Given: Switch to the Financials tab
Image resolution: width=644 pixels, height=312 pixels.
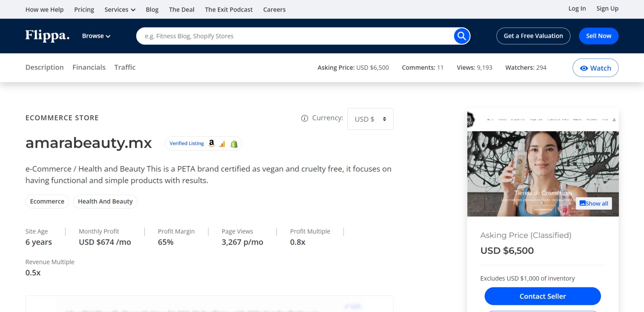Looking at the screenshot, I should [x=89, y=67].
